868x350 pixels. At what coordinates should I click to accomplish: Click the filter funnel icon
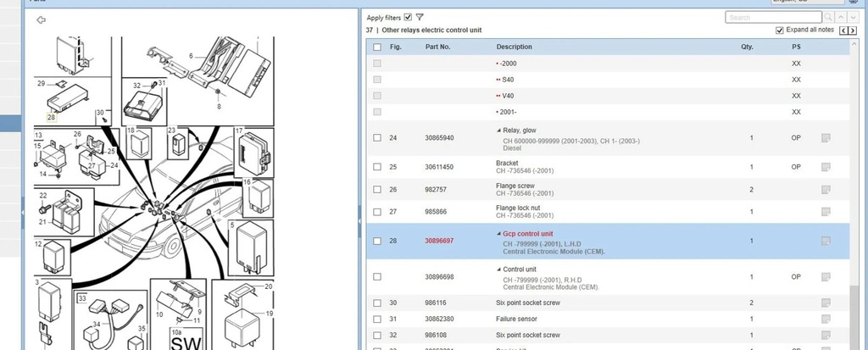pos(420,17)
